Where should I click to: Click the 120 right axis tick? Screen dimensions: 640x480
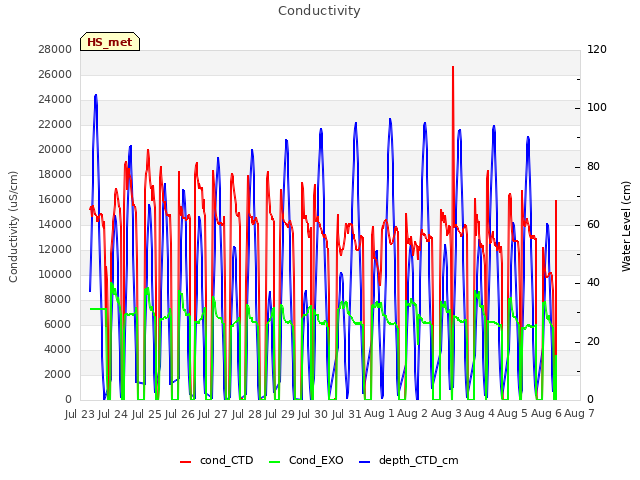597,49
